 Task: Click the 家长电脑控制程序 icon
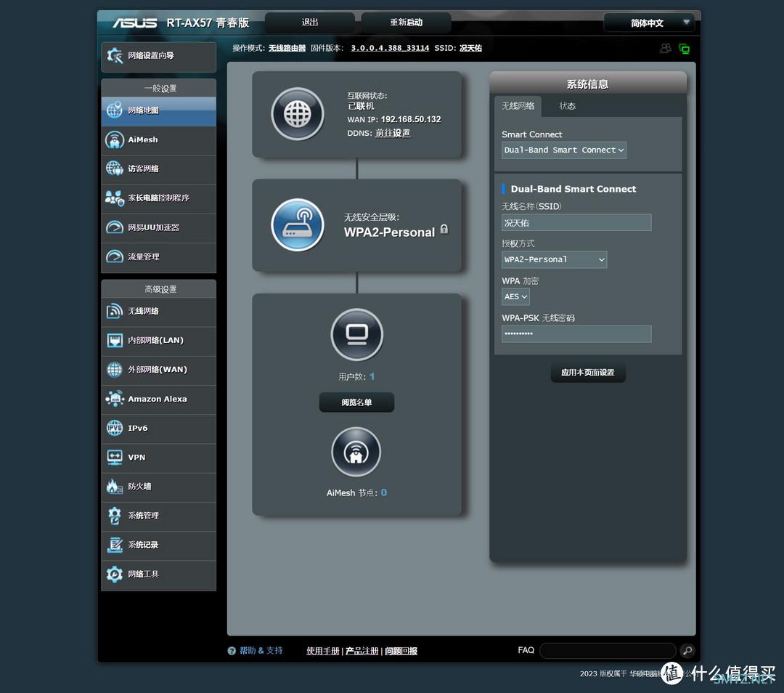(x=115, y=198)
